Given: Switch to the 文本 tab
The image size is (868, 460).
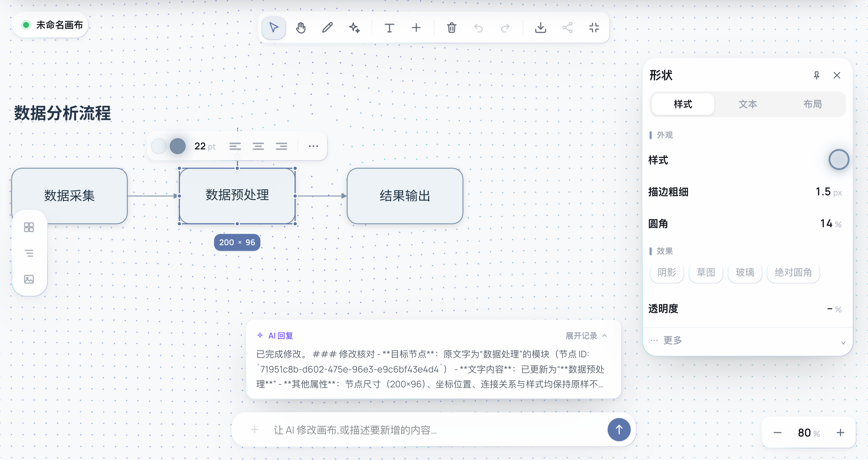Looking at the screenshot, I should pos(748,104).
